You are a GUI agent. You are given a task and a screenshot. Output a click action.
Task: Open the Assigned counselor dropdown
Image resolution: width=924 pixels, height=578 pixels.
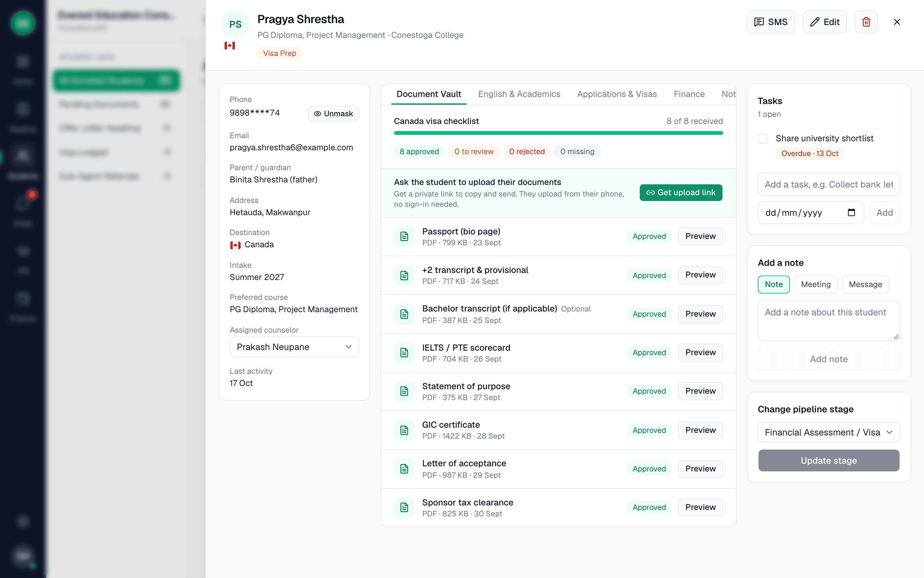coord(294,347)
